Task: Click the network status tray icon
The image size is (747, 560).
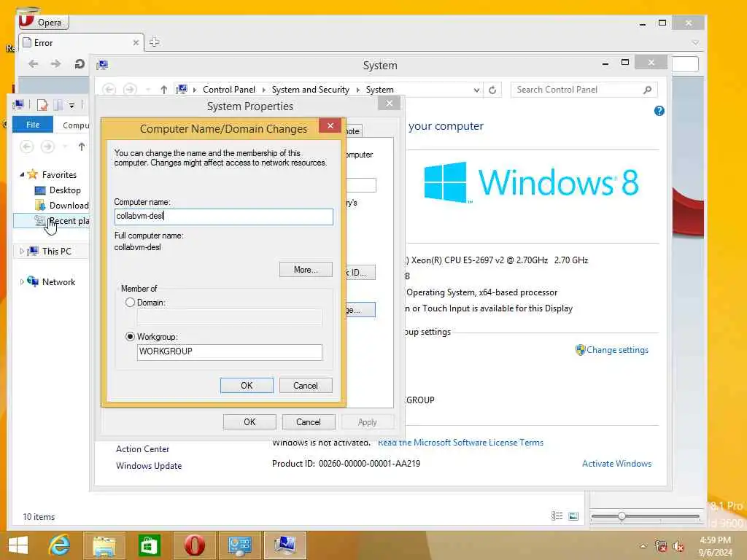Action: click(660, 546)
